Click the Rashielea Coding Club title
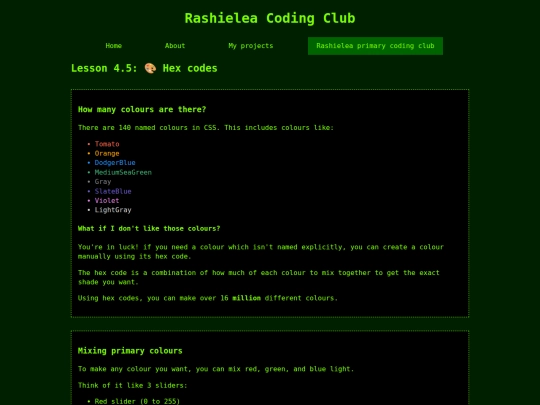540x405 pixels. coord(270,18)
